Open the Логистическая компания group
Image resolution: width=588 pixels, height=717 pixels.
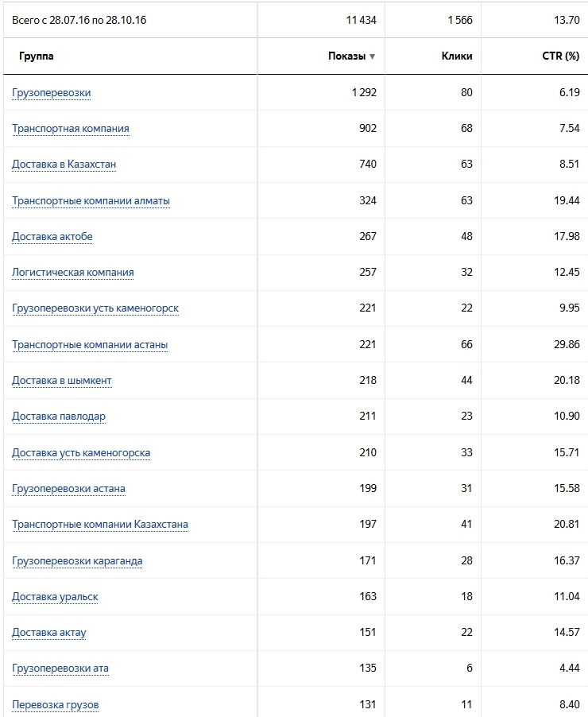73,273
